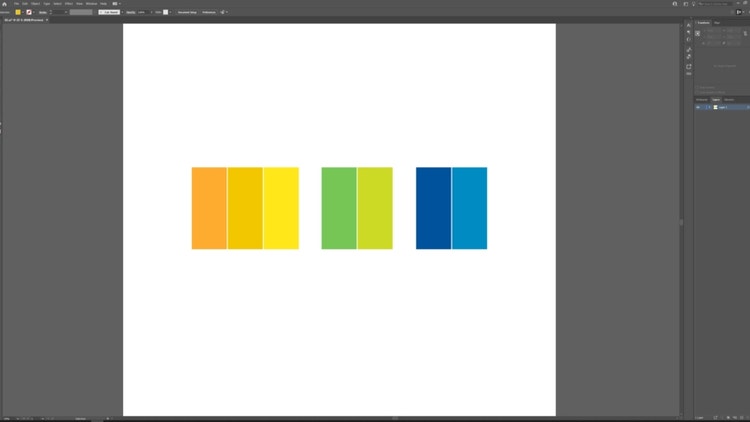750x422 pixels.
Task: Switch to the Layers panel tab
Action: (x=716, y=100)
